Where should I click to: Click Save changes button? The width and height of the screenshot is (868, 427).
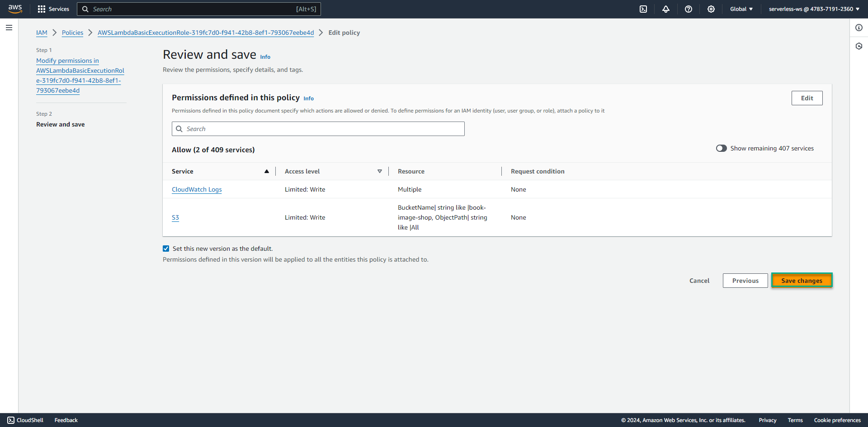pos(802,281)
